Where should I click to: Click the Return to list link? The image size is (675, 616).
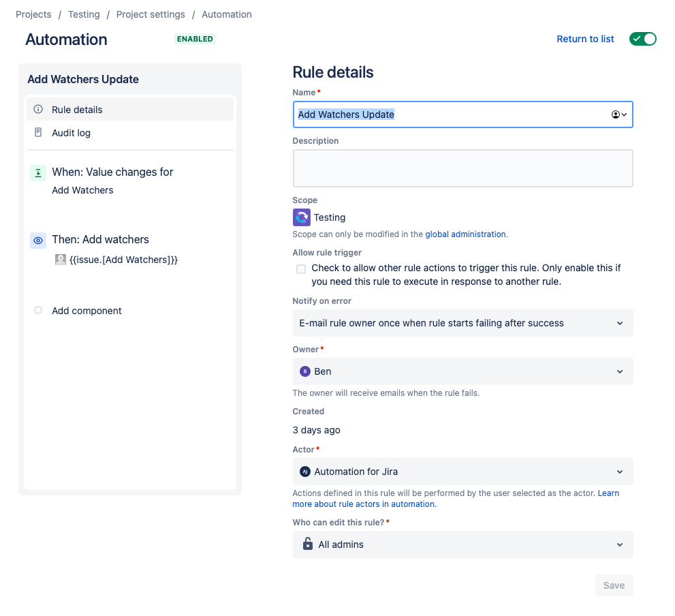tap(585, 39)
